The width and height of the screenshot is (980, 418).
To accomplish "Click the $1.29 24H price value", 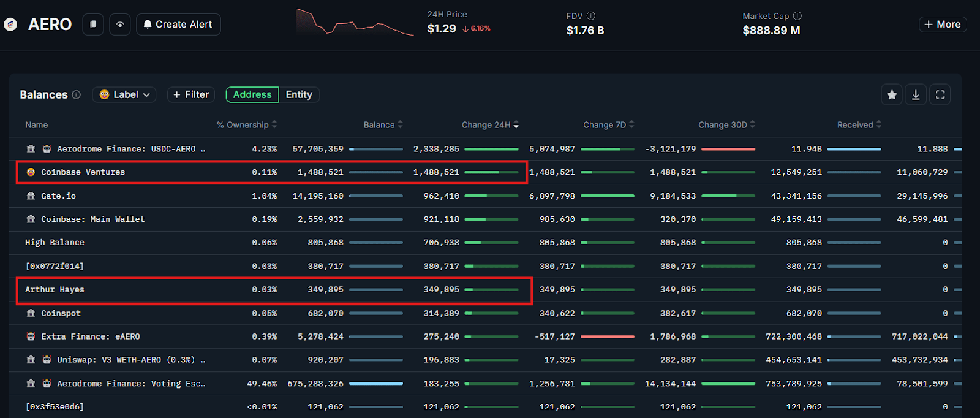I will pyautogui.click(x=442, y=29).
